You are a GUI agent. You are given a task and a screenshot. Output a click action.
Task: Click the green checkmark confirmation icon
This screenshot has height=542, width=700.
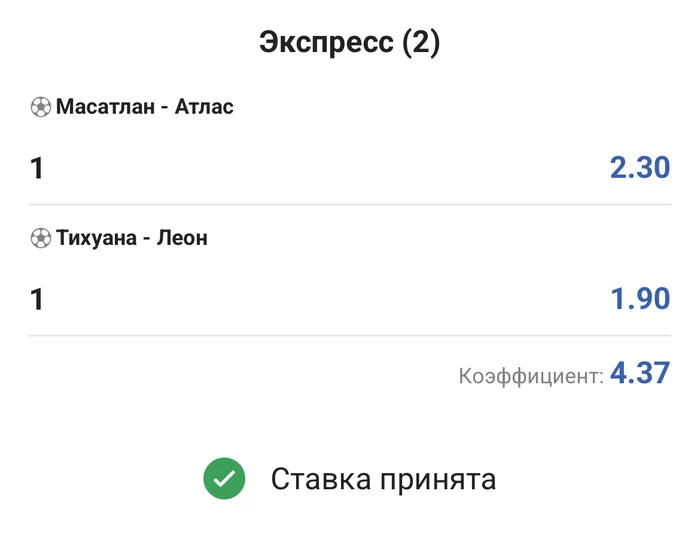pos(225,479)
